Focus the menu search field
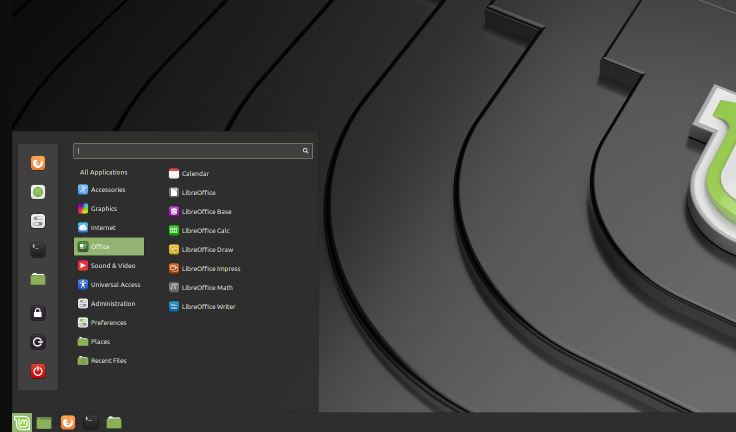 coord(192,151)
